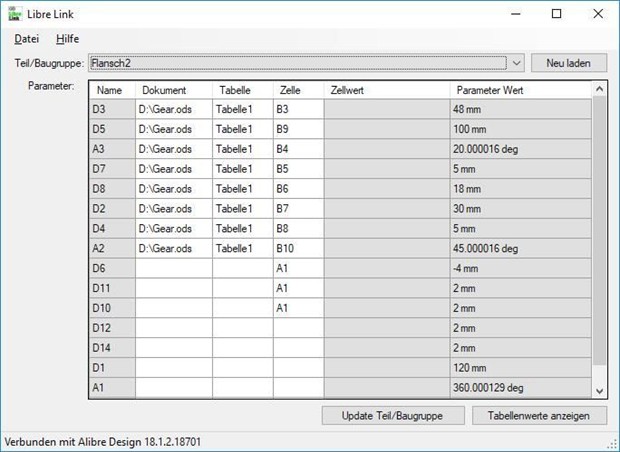Image resolution: width=620 pixels, height=452 pixels.
Task: Select the D4 row name cell
Action: (112, 228)
